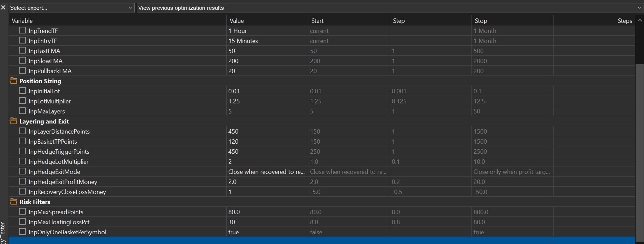Toggle the InpLotMultiplier checkbox

pyautogui.click(x=23, y=101)
